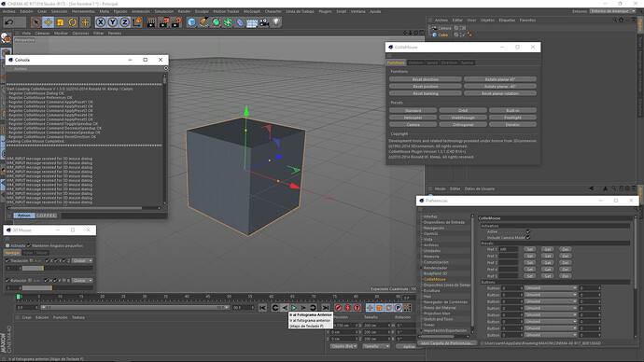Toggle the Parameter P keyframe icon
644x362 pixels.
click(x=398, y=307)
